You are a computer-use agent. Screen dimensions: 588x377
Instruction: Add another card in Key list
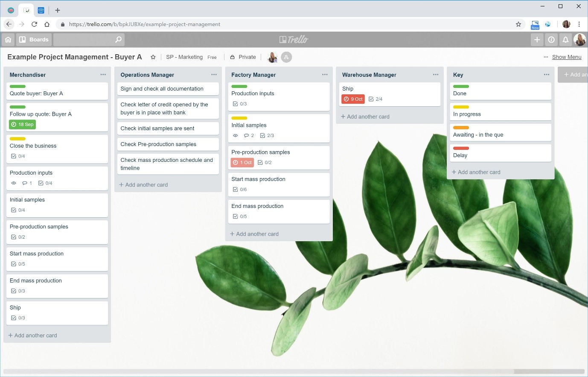476,172
